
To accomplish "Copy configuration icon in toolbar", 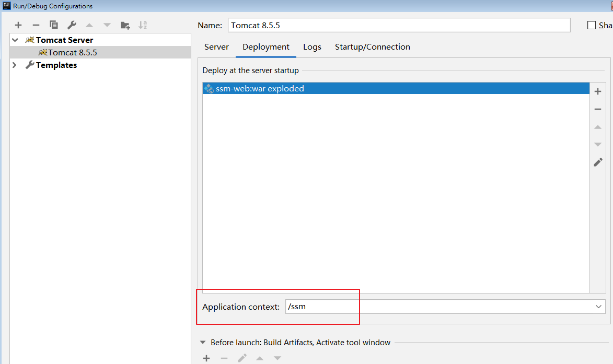I will coord(53,25).
